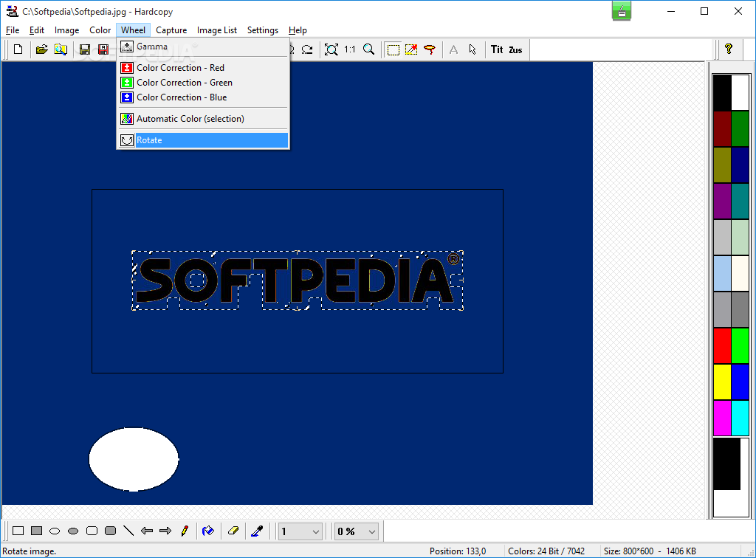Select the lasso tool
This screenshot has width=756, height=558.
click(x=430, y=49)
